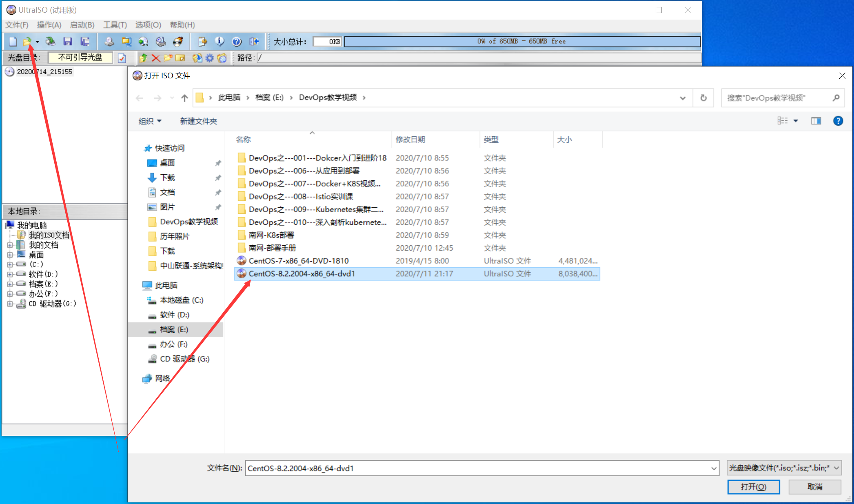
Task: Click the Compress ISO toolbar icon
Action: point(126,42)
